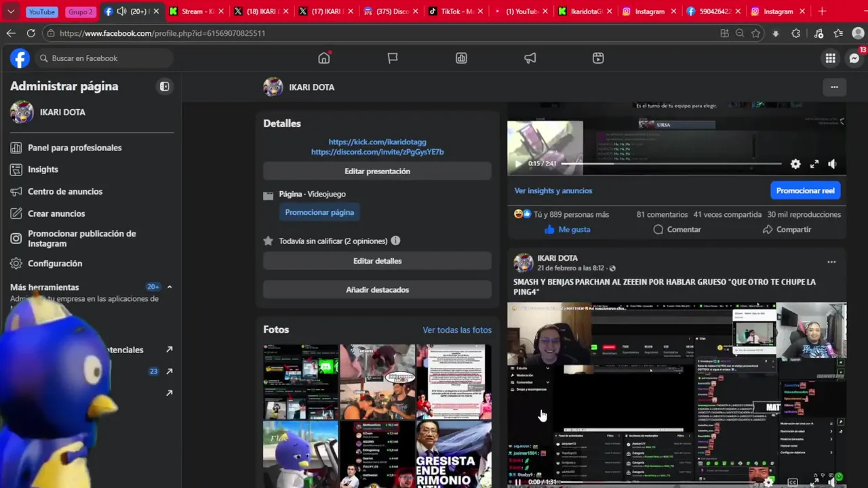Collapse the Más herramientas section chevron
The width and height of the screenshot is (868, 488).
(170, 287)
